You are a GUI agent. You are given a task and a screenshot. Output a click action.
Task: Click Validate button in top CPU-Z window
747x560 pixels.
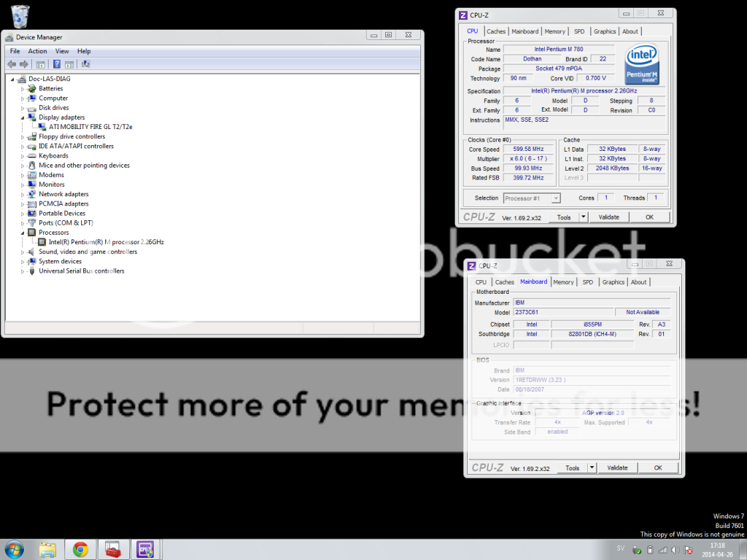(608, 217)
